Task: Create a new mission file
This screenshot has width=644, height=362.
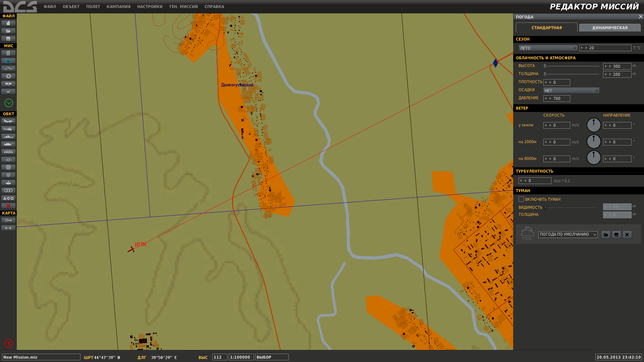Action: coord(8,23)
